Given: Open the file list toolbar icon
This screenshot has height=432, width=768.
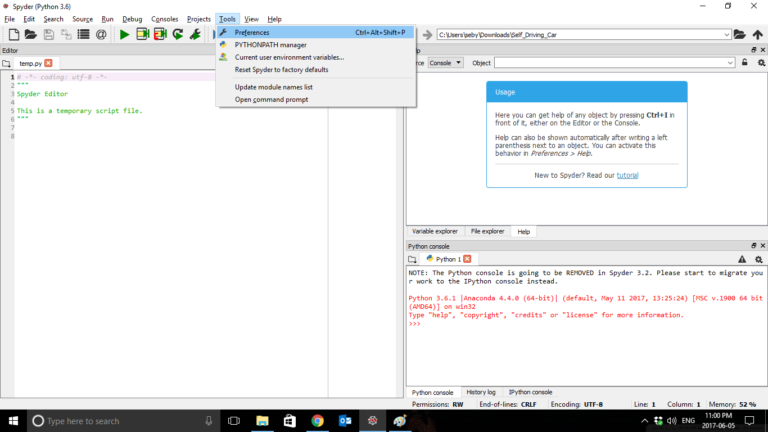Looking at the screenshot, I should pyautogui.click(x=83, y=34).
